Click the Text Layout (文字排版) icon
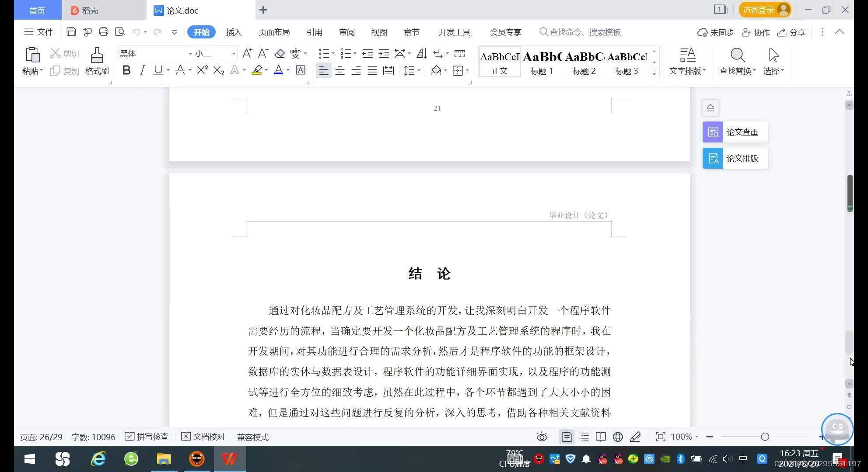868x472 pixels. pos(687,61)
